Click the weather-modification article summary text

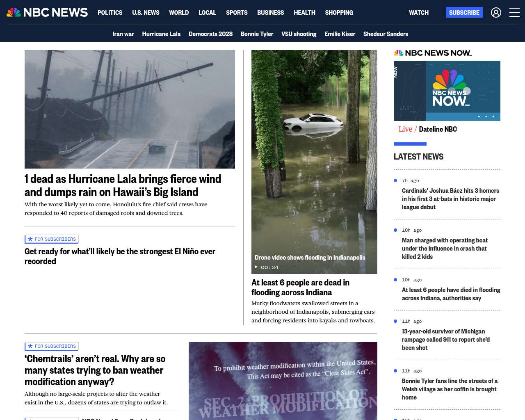coord(96,398)
